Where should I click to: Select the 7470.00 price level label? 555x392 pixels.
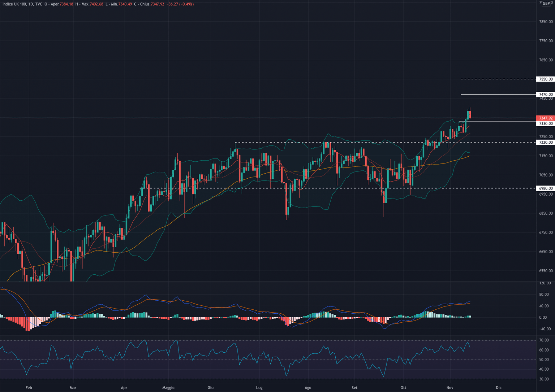546,95
